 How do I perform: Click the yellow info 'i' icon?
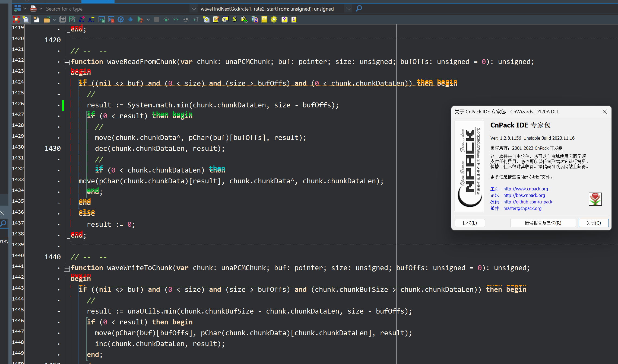tap(294, 19)
